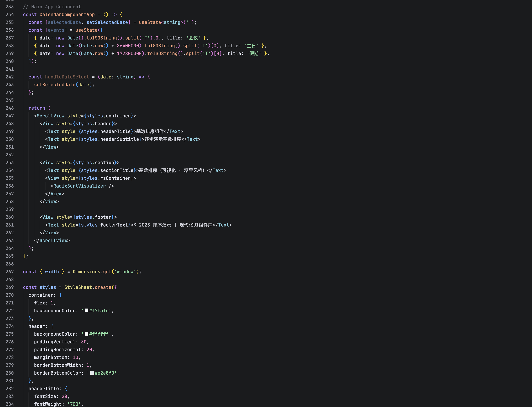Click the 172800000 number literal
Screen dimensions: 532x407
click(129, 53)
